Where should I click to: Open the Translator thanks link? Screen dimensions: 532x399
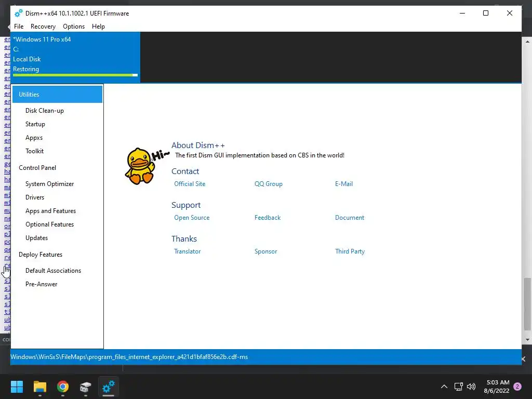click(x=187, y=251)
